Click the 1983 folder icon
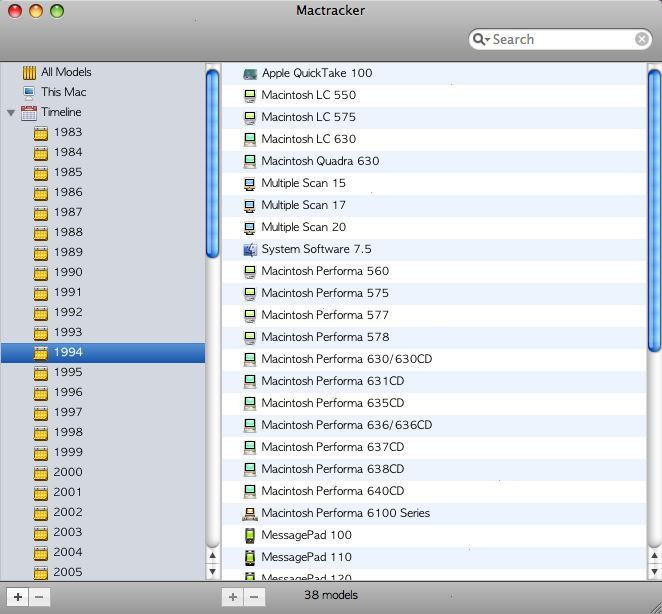 pyautogui.click(x=41, y=133)
